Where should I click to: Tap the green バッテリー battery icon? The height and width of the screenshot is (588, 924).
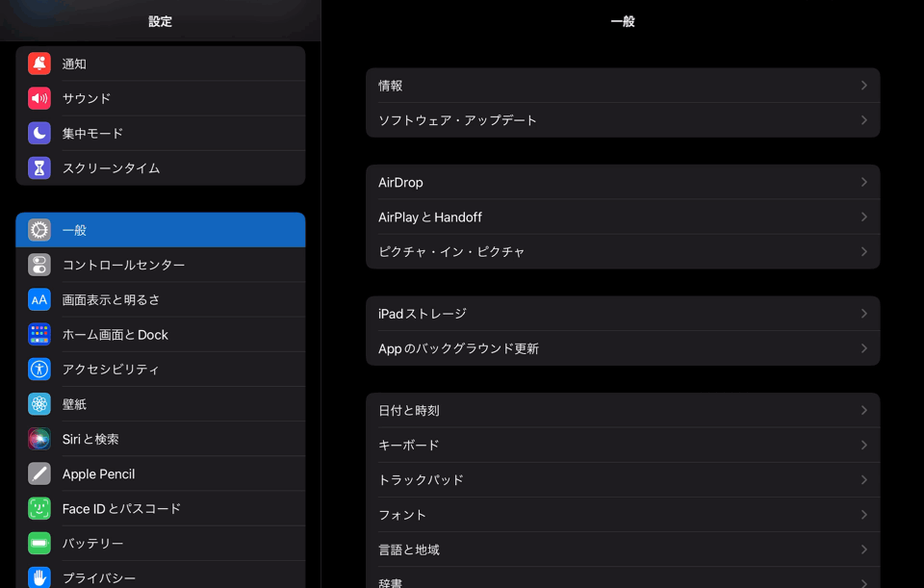click(39, 543)
